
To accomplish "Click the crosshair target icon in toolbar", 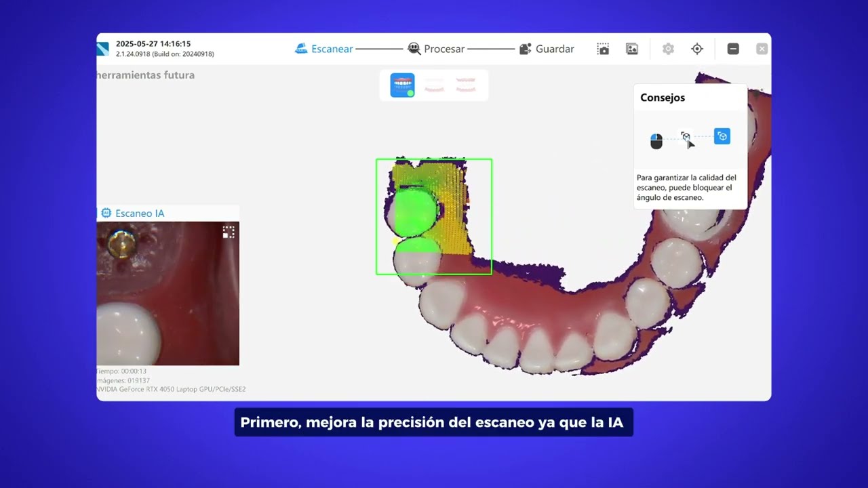I will click(697, 49).
